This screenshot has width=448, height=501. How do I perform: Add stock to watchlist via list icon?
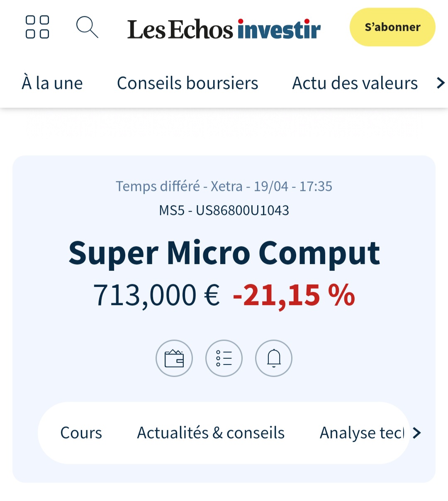click(x=224, y=358)
